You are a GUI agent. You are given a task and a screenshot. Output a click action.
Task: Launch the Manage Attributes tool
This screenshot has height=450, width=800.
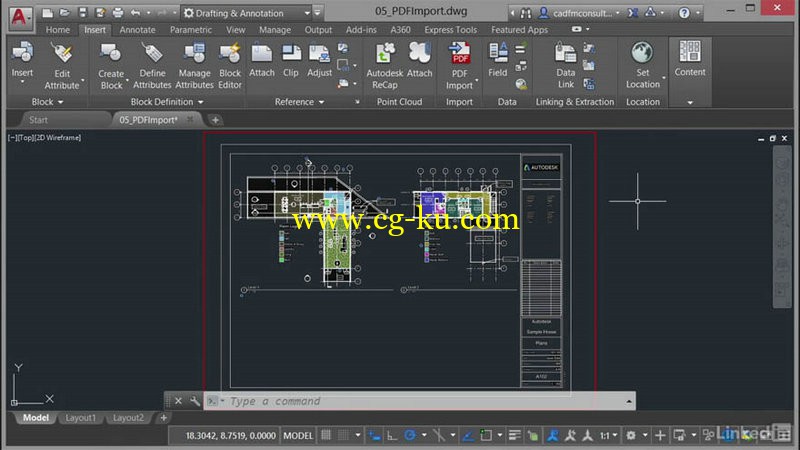point(194,66)
